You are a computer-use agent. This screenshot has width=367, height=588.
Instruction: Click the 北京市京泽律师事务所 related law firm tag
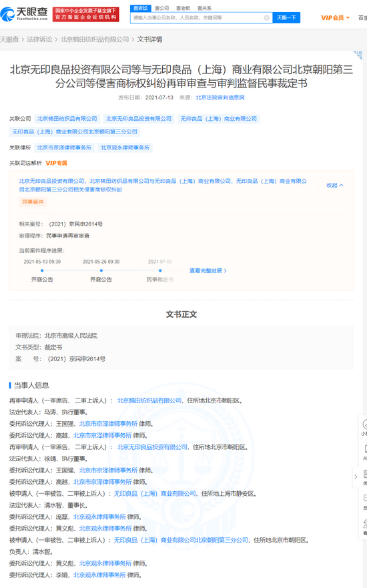pyautogui.click(x=64, y=148)
